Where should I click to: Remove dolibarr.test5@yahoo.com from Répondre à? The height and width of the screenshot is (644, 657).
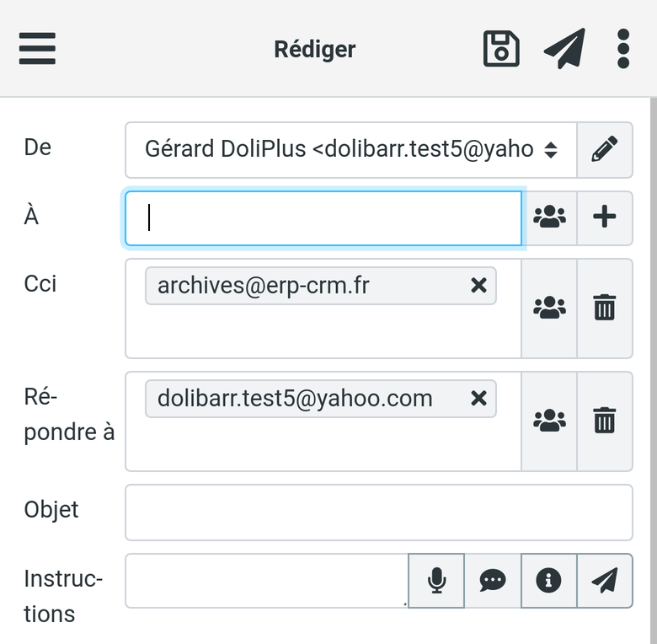click(478, 399)
